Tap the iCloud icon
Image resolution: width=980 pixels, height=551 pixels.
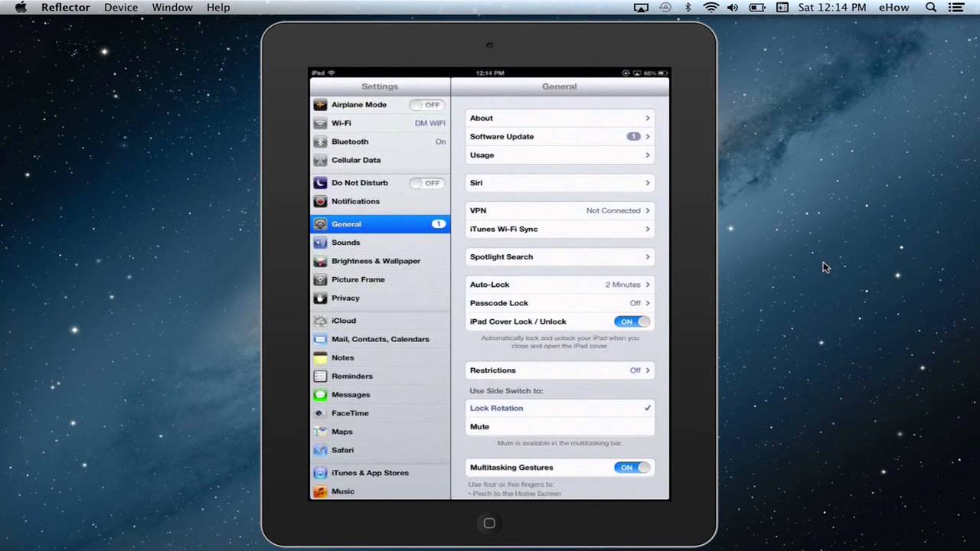tap(320, 321)
